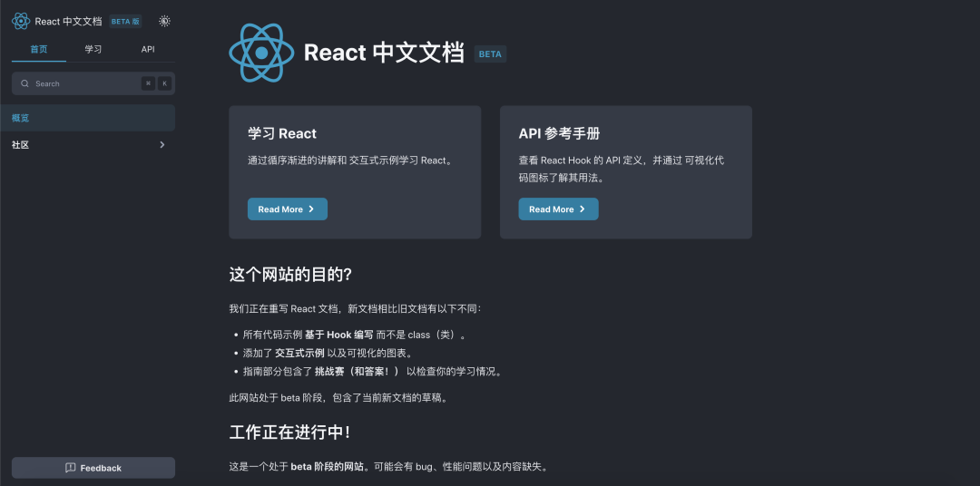Click the React 中文文档 sidebar title
This screenshot has width=980, height=486.
pos(68,21)
